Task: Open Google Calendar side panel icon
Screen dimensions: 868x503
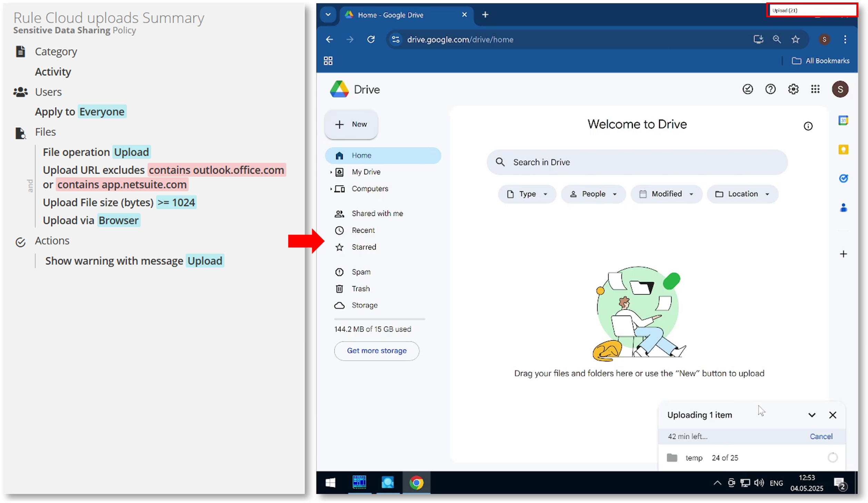Action: 843,120
